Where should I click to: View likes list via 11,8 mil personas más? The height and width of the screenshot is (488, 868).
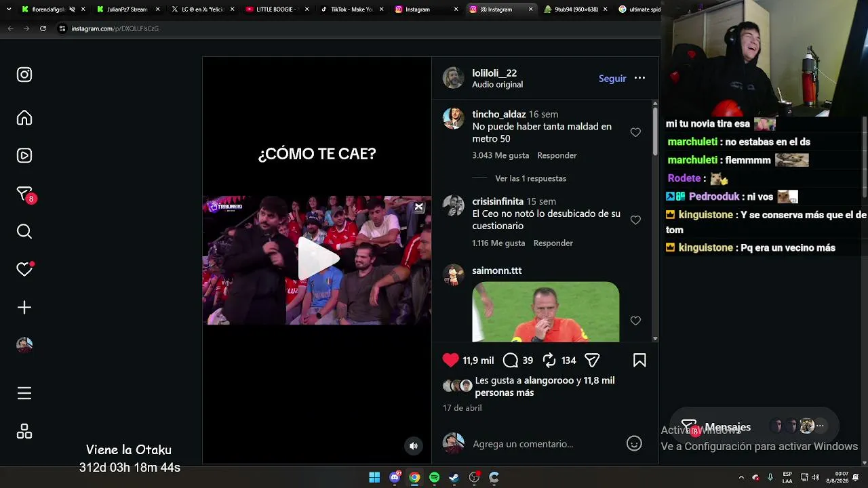click(545, 387)
